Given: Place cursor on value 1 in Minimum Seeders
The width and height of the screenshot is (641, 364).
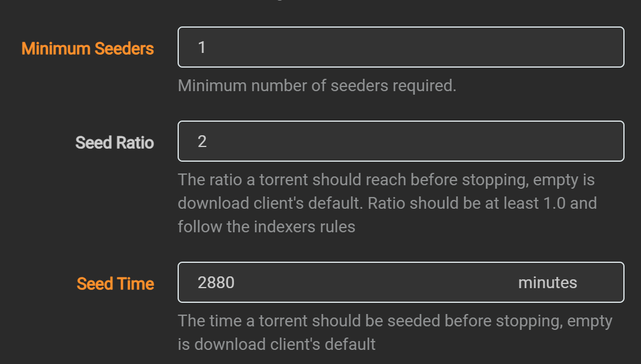Looking at the screenshot, I should [202, 48].
